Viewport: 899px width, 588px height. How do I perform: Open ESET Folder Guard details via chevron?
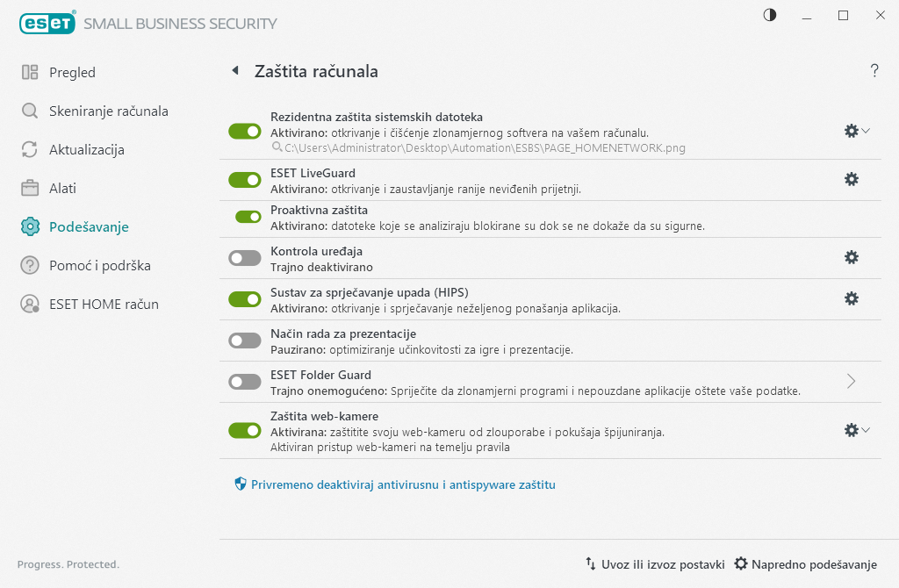tap(850, 382)
